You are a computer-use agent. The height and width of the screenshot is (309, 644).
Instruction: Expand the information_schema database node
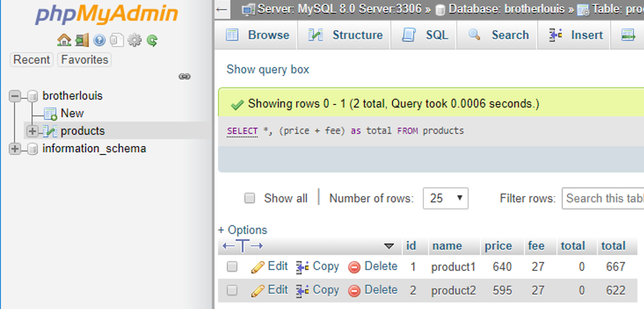[15, 149]
